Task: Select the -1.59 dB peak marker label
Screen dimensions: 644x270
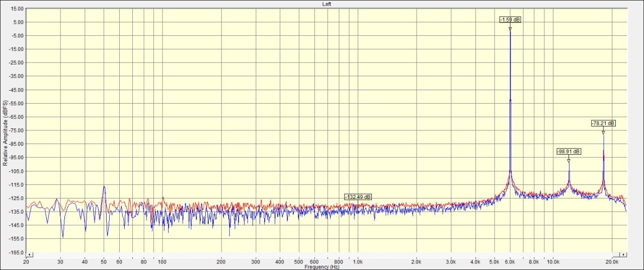Action: tap(510, 20)
